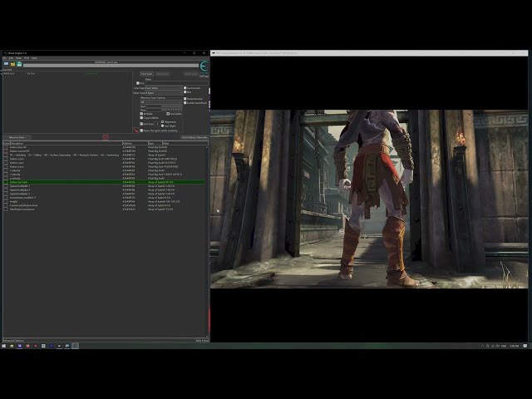The image size is (532, 399).
Task: Click the Fast Scan alignment number field
Action: click(157, 124)
